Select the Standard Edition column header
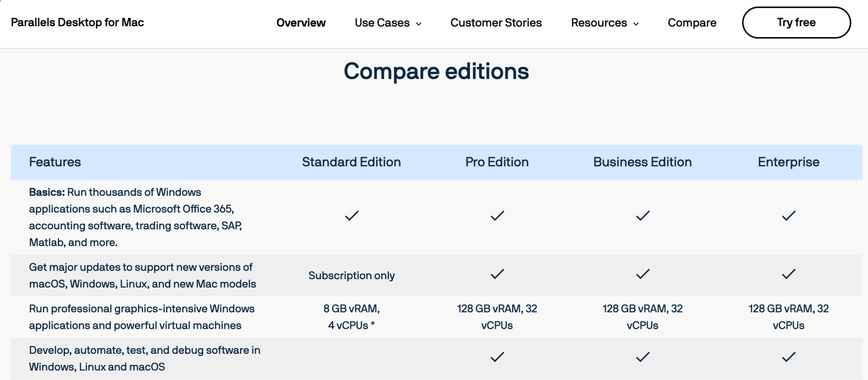The width and height of the screenshot is (868, 380). [x=351, y=162]
